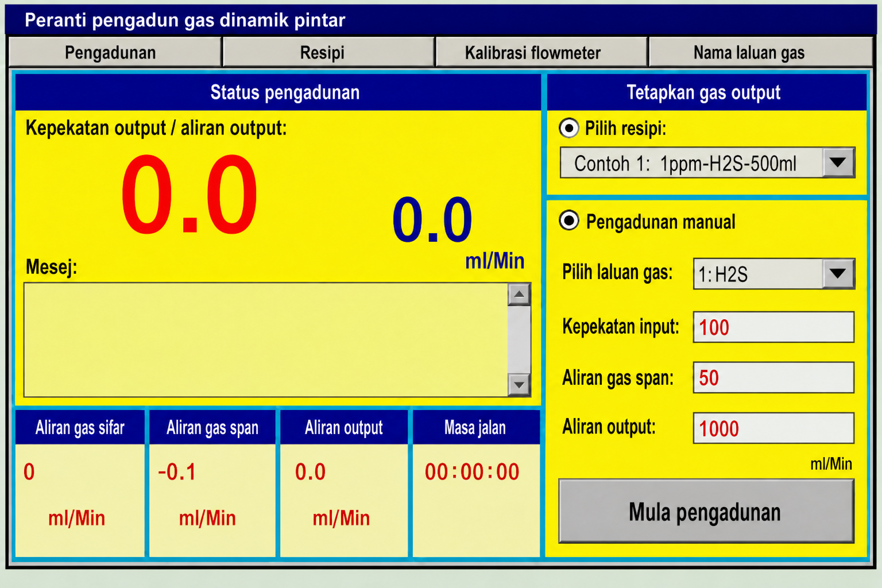Click the Aliran output input field
882x588 pixels.
click(x=773, y=428)
